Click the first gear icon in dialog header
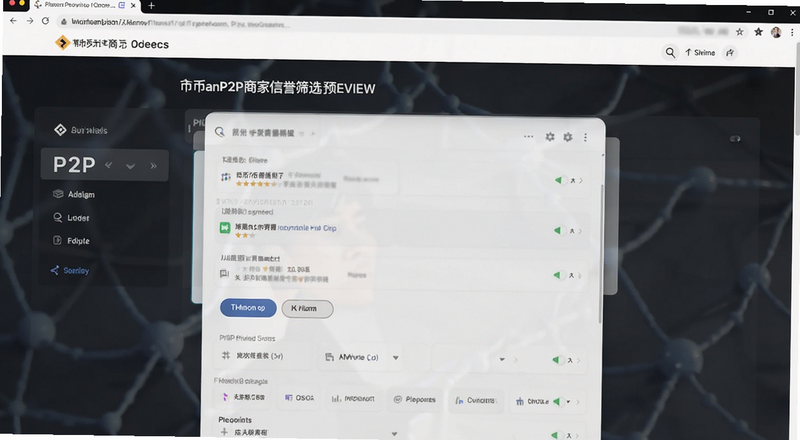This screenshot has width=800, height=440. pyautogui.click(x=550, y=137)
